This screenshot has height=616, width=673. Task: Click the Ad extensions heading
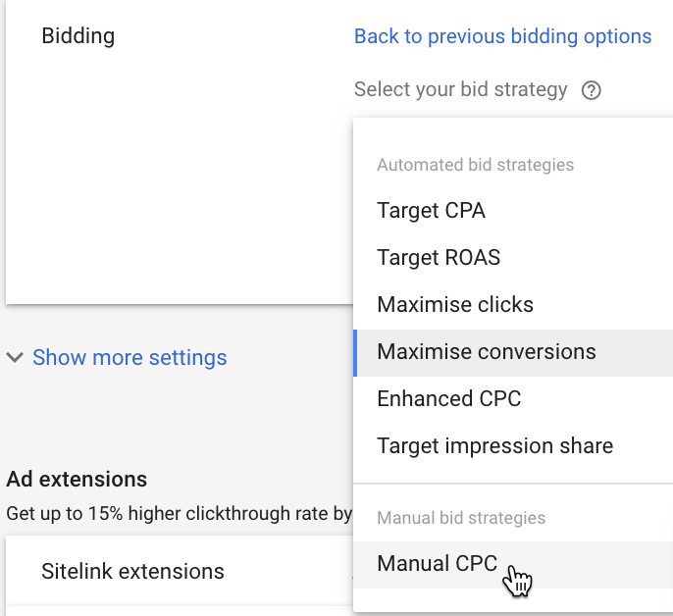coord(77,480)
